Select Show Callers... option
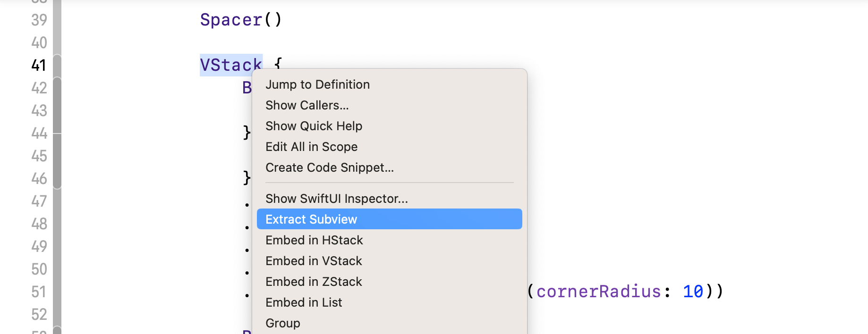Screen dimensions: 868x334 (x=307, y=105)
